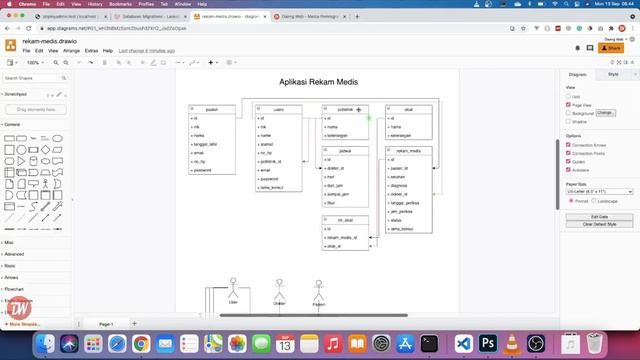The image size is (640, 360).
Task: Click the Edit Data button
Action: [x=599, y=217]
